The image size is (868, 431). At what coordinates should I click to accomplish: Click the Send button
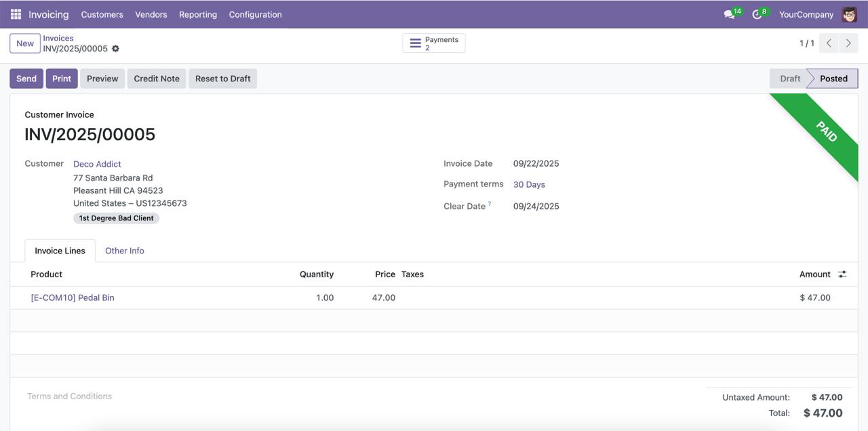(26, 79)
